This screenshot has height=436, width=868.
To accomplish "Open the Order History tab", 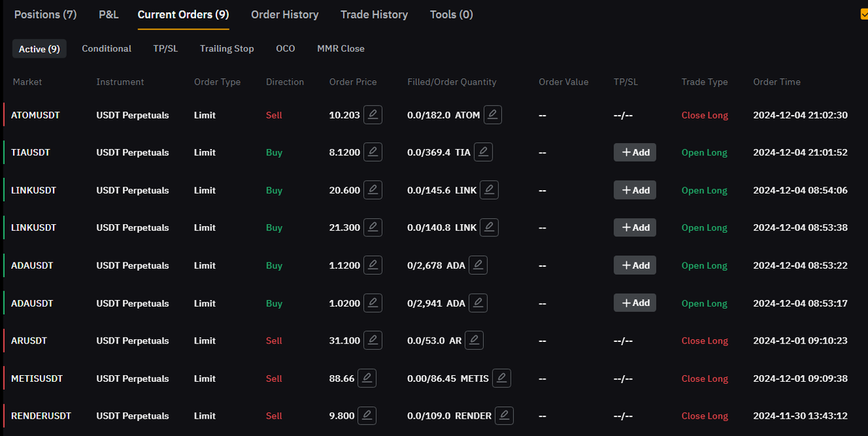I will point(285,14).
